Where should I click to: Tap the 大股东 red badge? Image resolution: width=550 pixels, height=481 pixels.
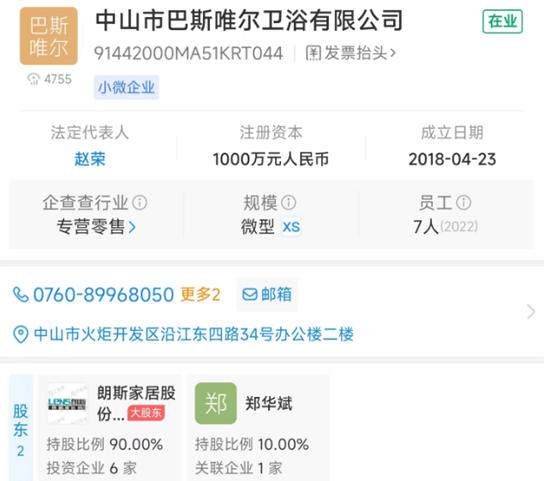click(x=146, y=413)
